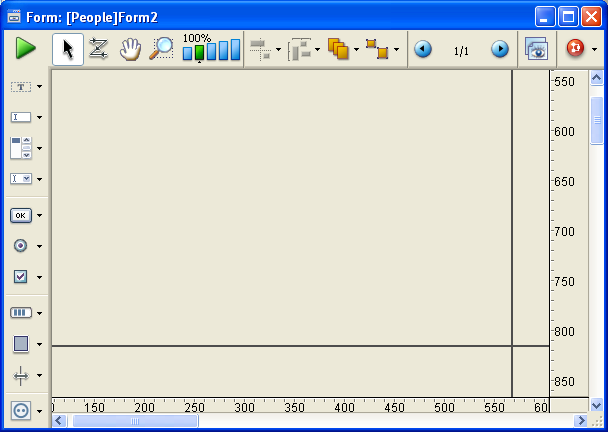Open the dropdown beside the red lifebuoy icon
Screen dimensions: 608x432
594,49
